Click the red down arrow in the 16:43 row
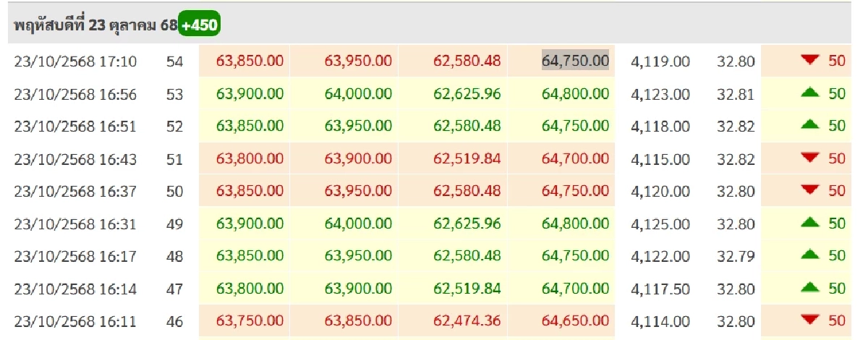 point(809,158)
